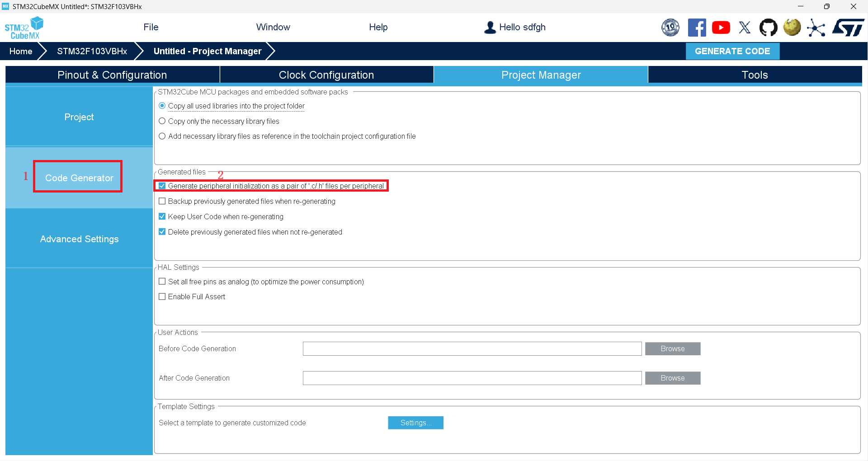Click the ST community network icon
This screenshot has width=868, height=461.
tap(816, 28)
